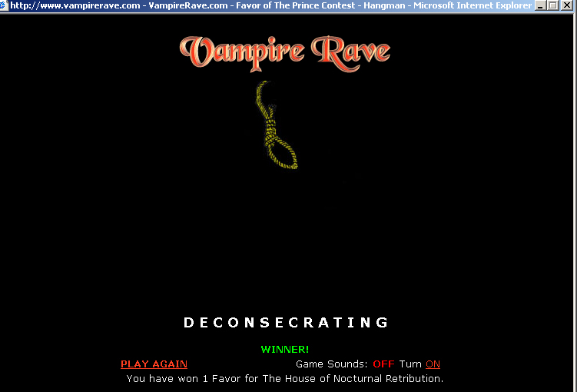The image size is (577, 392).
Task: Click the WINNER! text
Action: [x=285, y=349]
